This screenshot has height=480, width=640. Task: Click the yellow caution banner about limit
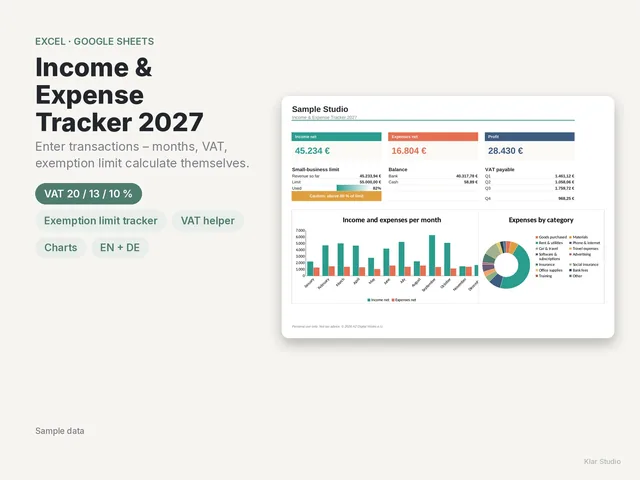coord(336,196)
